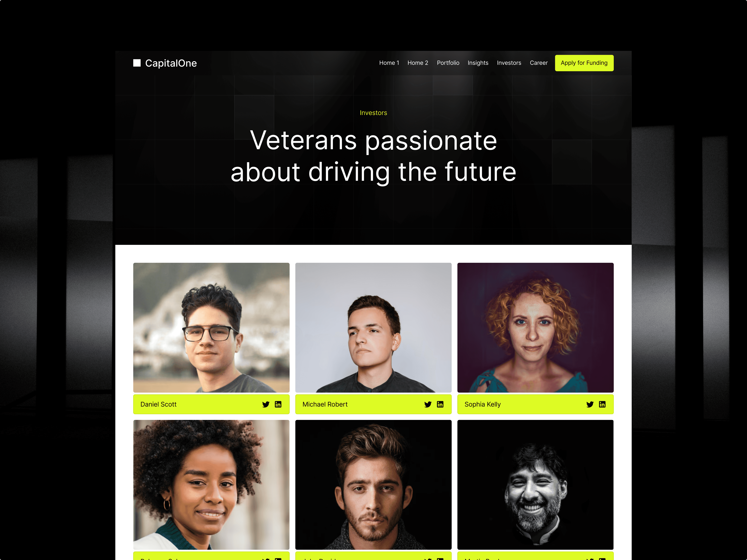Open Daniel Scott's LinkedIn icon
Viewport: 747px width, 560px height.
(x=278, y=404)
